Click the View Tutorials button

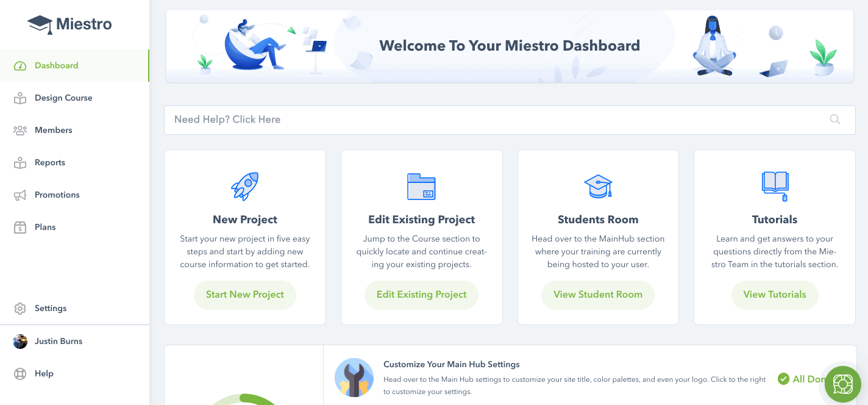tap(775, 295)
